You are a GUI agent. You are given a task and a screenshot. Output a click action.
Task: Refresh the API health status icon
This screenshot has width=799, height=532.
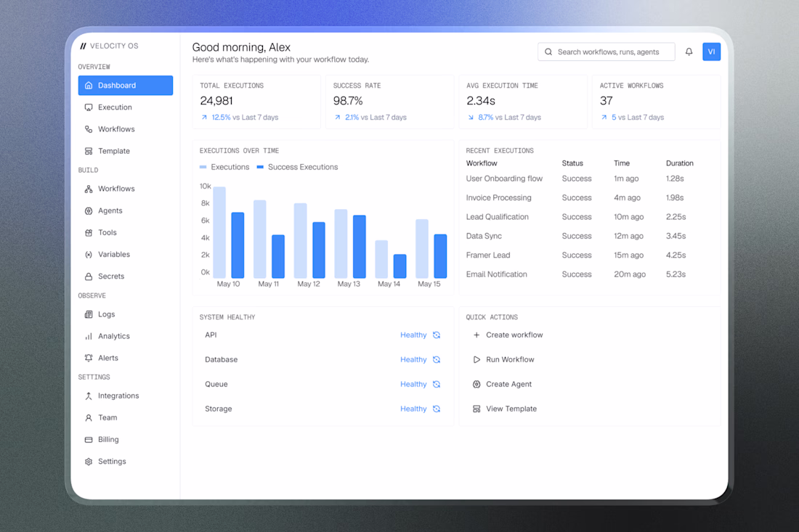pyautogui.click(x=437, y=335)
